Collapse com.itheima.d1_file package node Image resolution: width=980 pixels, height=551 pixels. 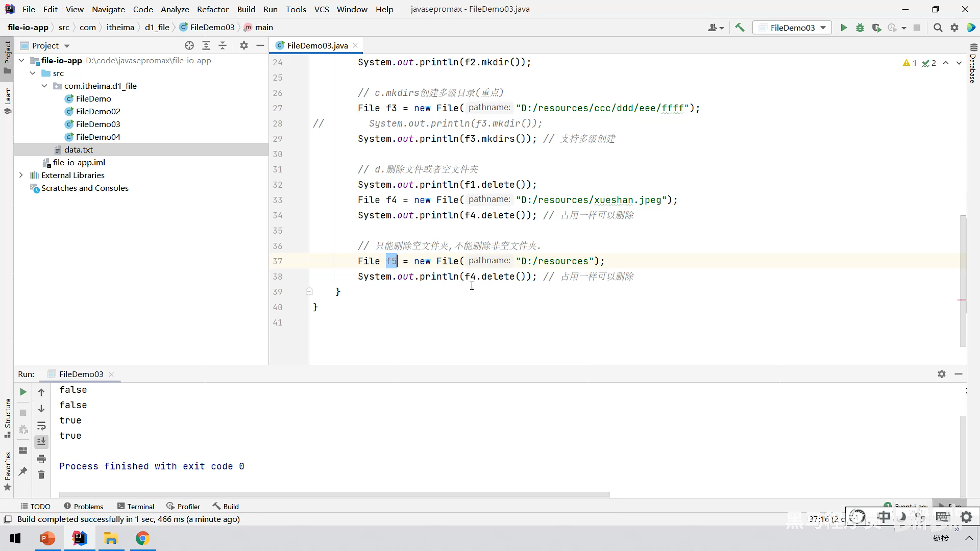(x=44, y=86)
